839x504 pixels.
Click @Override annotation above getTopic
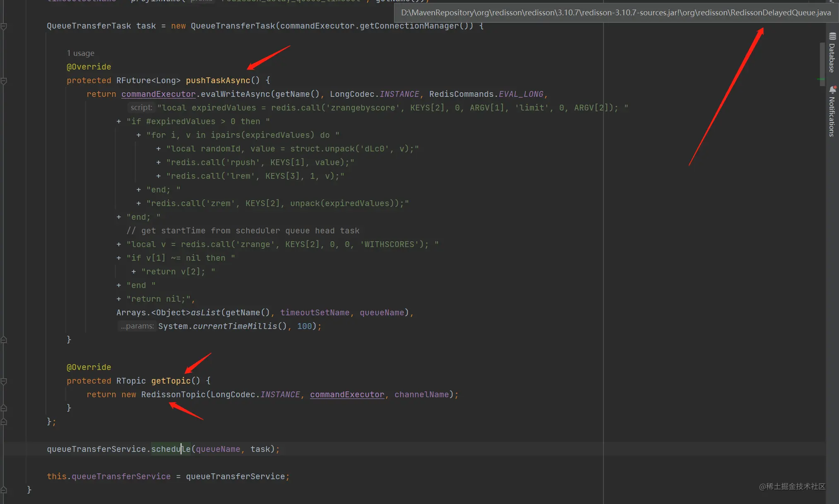pos(89,367)
